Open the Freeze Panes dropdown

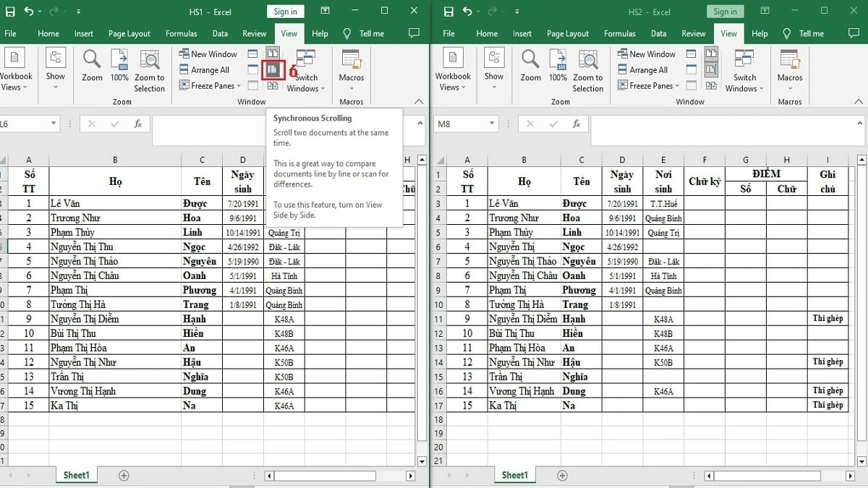[239, 85]
